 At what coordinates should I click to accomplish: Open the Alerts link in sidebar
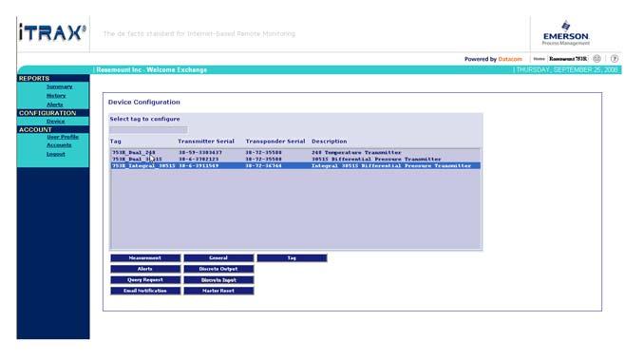[x=55, y=104]
